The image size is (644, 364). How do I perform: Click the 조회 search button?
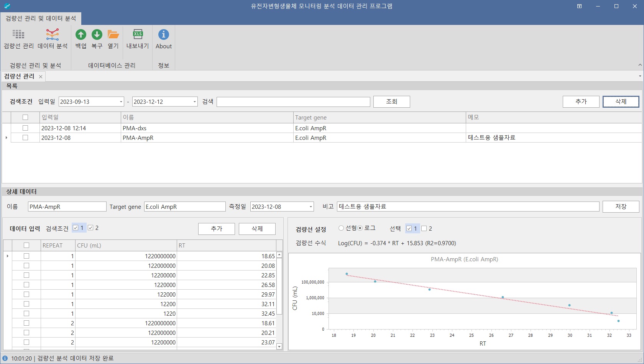click(392, 102)
